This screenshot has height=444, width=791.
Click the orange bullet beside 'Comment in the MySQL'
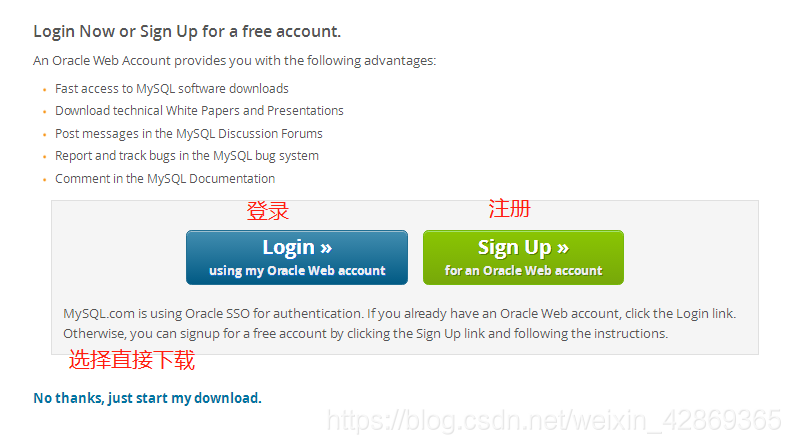click(44, 180)
